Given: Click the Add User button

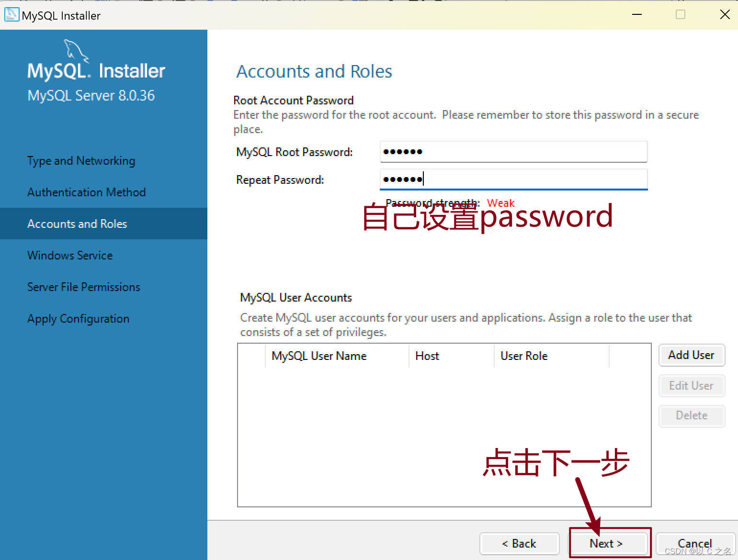Looking at the screenshot, I should pos(692,355).
